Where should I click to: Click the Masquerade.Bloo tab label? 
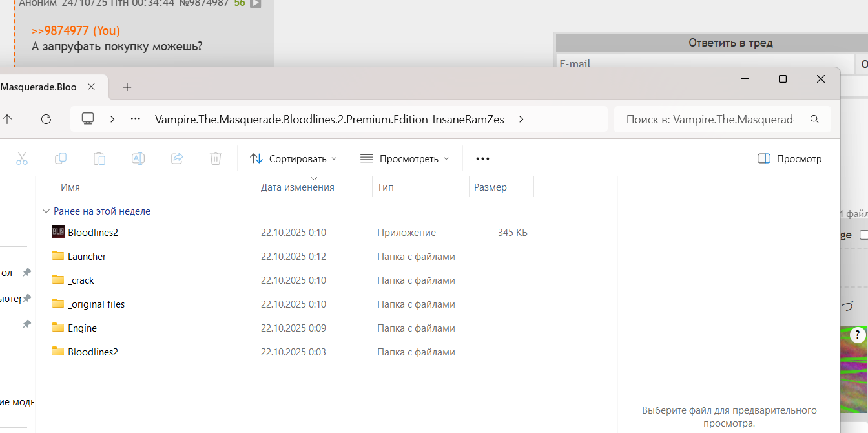38,87
